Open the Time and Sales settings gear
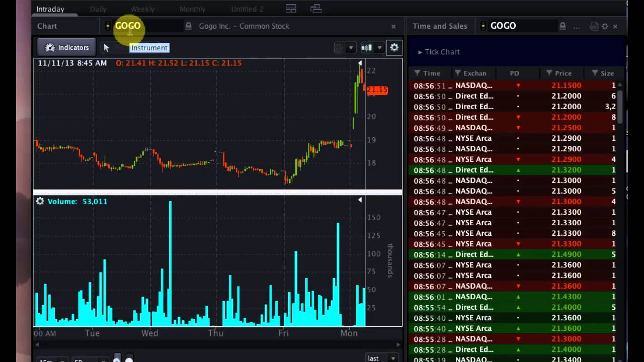The image size is (644, 362). (605, 26)
